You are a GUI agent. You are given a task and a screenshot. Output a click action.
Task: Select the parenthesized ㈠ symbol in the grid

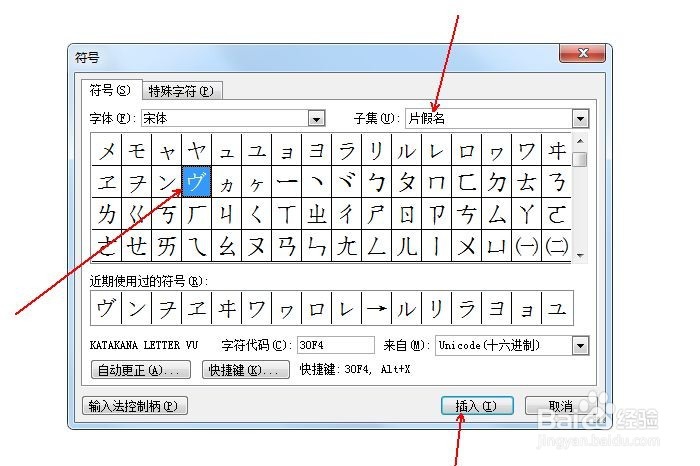tap(526, 245)
